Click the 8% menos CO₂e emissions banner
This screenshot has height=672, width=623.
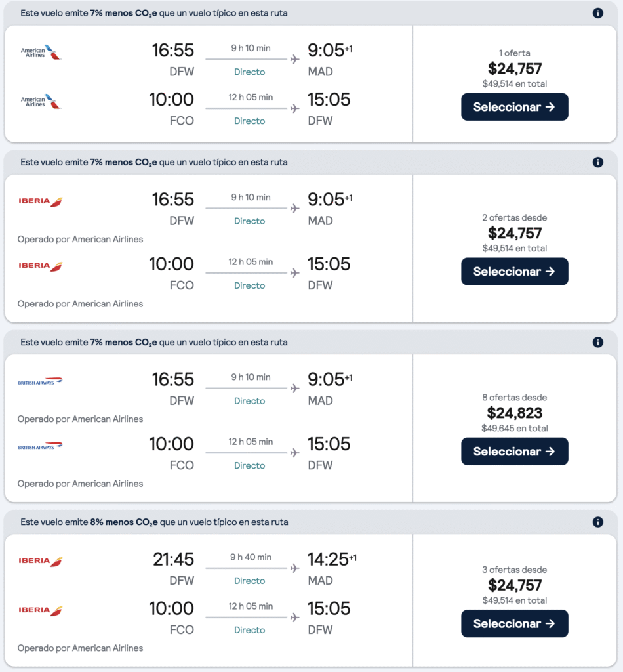(154, 522)
